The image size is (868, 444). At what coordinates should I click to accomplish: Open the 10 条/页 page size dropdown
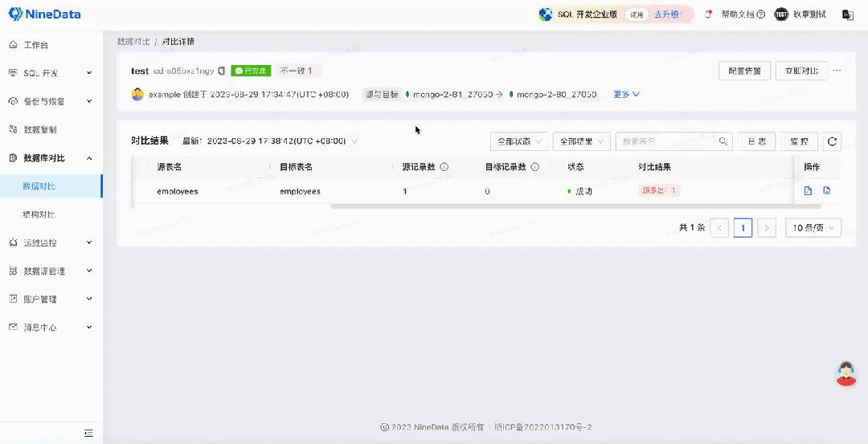[813, 228]
